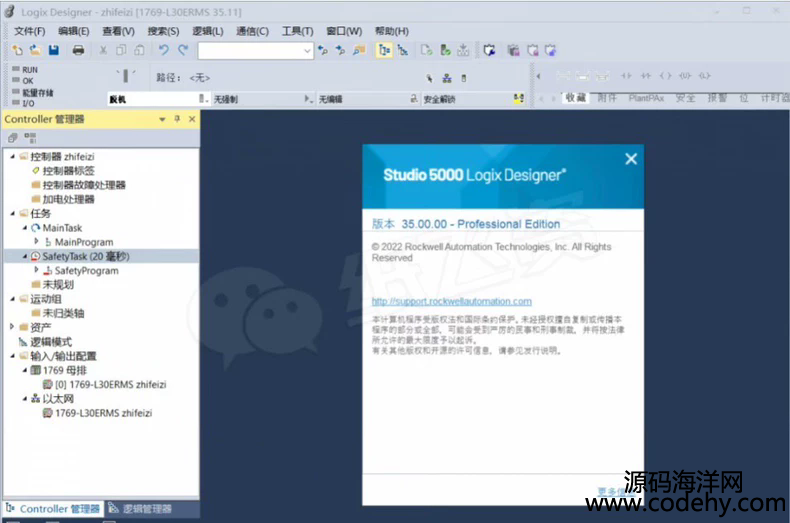The width and height of the screenshot is (790, 523).
Task: Close the Studio 5000 About dialog
Action: (x=631, y=159)
